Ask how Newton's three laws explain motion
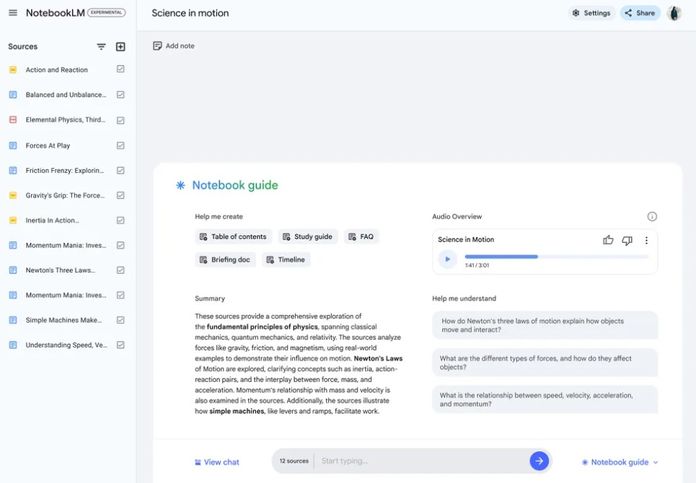 (545, 325)
